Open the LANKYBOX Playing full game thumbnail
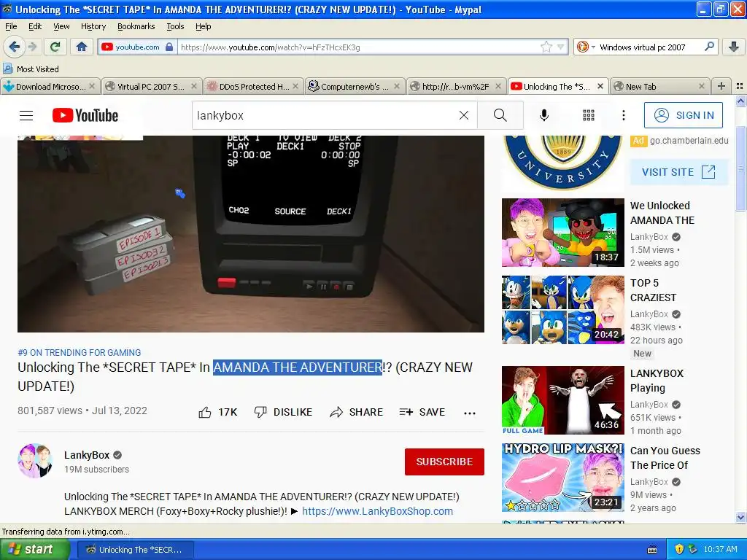This screenshot has height=560, width=747. (562, 400)
